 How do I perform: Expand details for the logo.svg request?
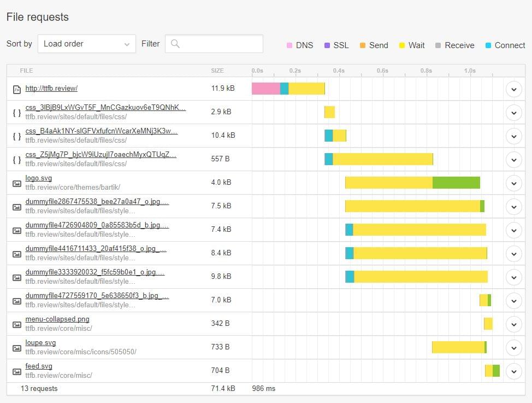click(513, 183)
